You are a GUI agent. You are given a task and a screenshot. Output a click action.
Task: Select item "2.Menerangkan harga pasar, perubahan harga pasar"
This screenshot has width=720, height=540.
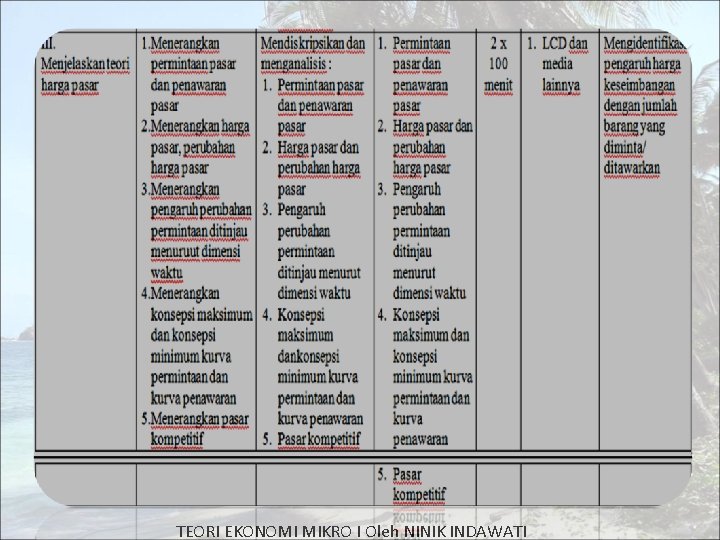(x=196, y=147)
